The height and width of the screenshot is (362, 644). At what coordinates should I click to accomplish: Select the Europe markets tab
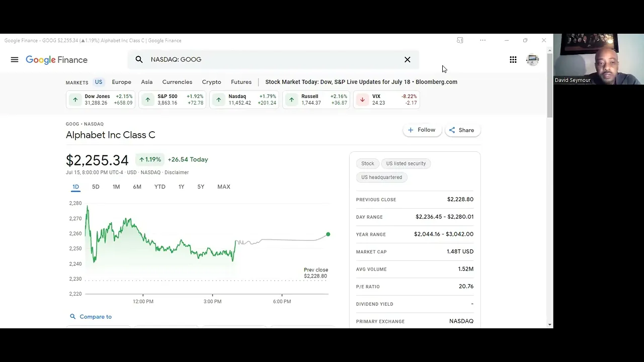(x=121, y=82)
